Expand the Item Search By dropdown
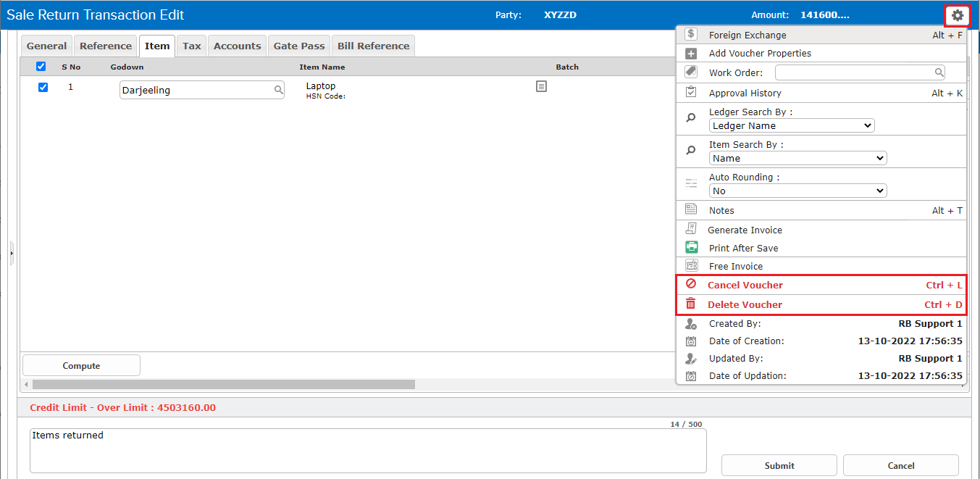This screenshot has height=479, width=980. 797,159
